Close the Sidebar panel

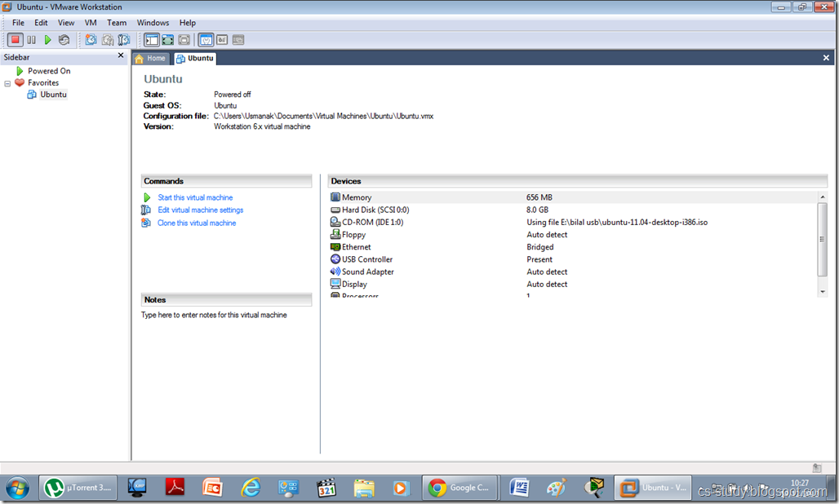pos(121,55)
